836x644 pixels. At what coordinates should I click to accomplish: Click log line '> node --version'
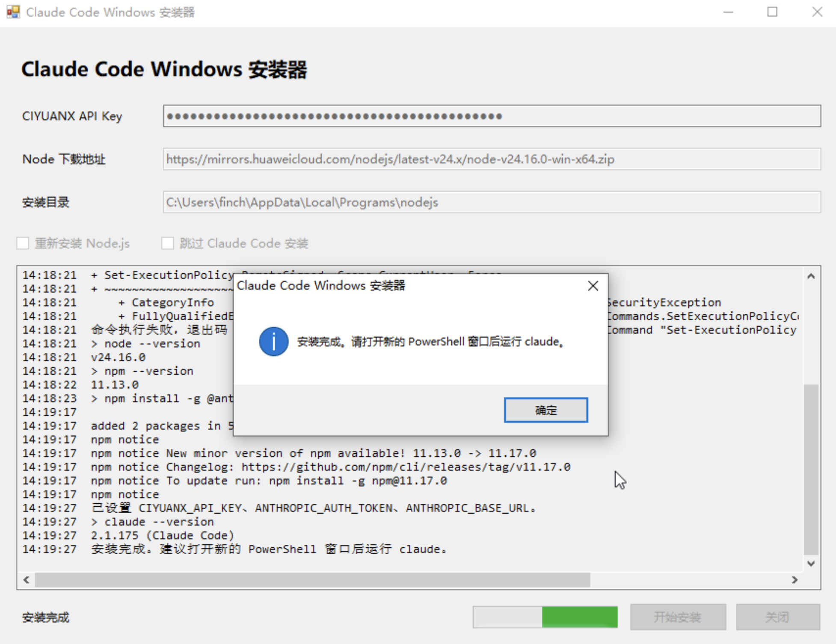[145, 343]
